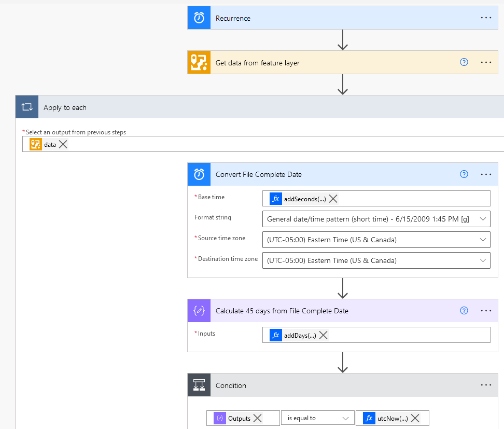Click the Calculate 45 days compose icon

point(199,311)
